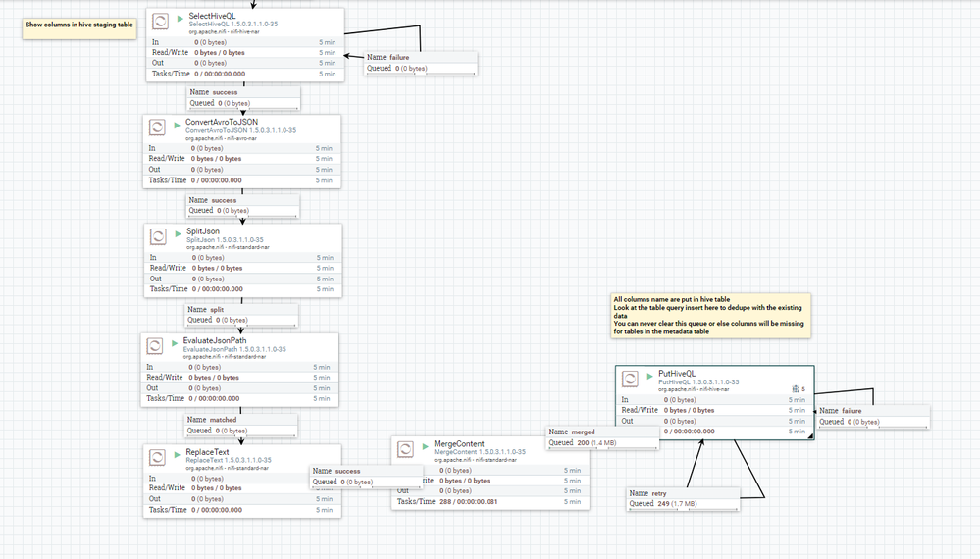980x559 pixels.
Task: Click the nifi-avro-nar bundle text on ConvertAvroToJSON
Action: point(221,138)
